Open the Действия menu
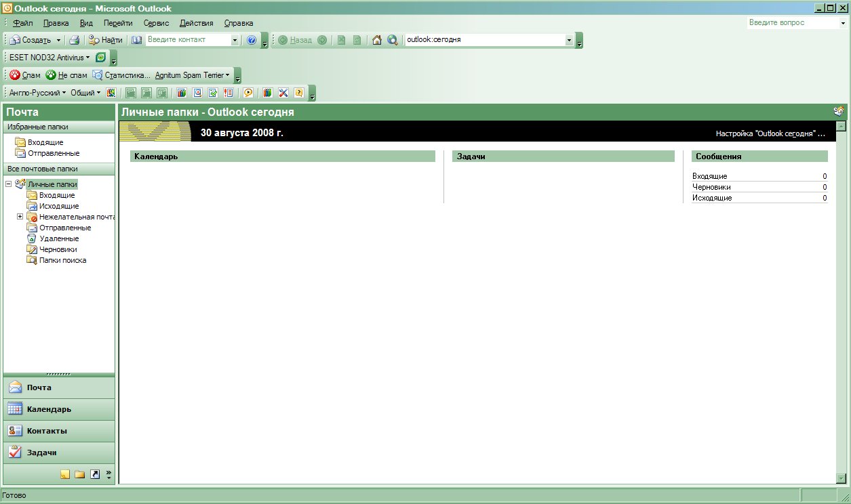Image resolution: width=851 pixels, height=504 pixels. pyautogui.click(x=197, y=23)
